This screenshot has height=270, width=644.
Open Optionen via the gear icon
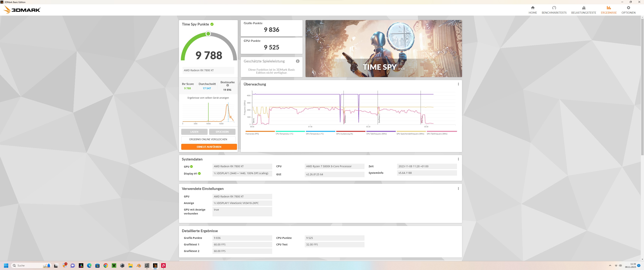(628, 8)
